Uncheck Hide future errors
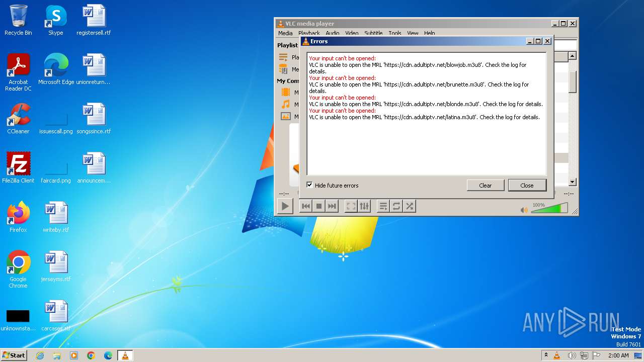Image resolution: width=644 pixels, height=362 pixels. tap(309, 185)
